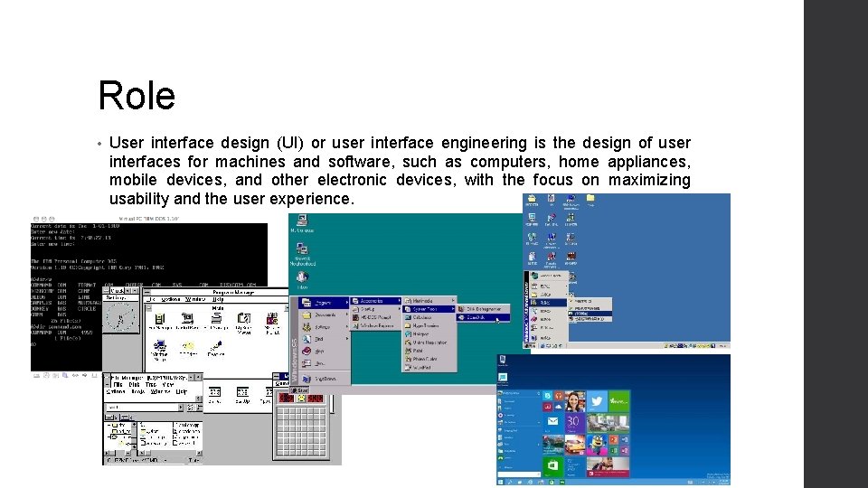868x488 pixels.
Task: Open Accessories in the Programs submenu
Action: point(376,301)
